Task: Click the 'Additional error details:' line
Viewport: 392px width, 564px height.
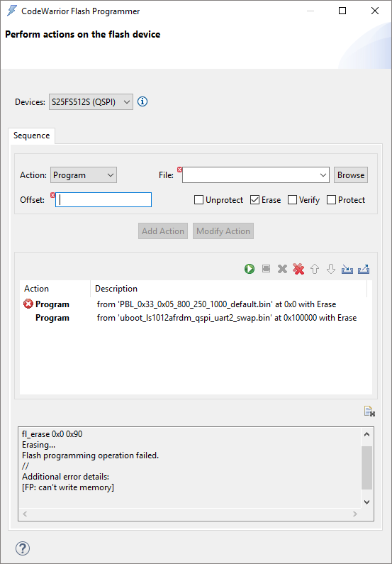Action: click(65, 477)
